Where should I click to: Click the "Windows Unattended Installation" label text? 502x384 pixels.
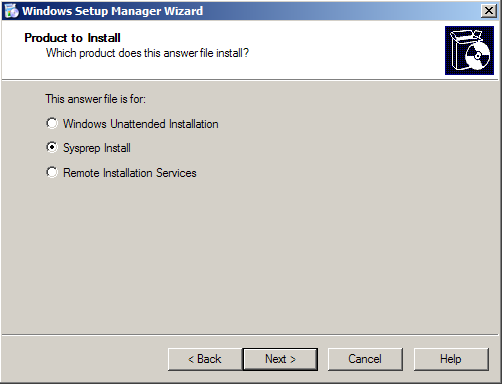141,124
